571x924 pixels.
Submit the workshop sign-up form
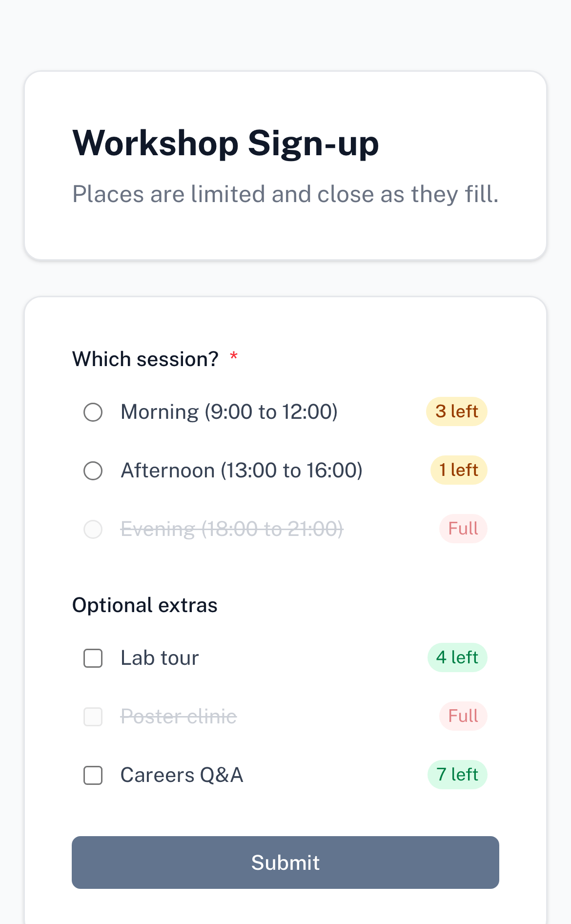[285, 862]
